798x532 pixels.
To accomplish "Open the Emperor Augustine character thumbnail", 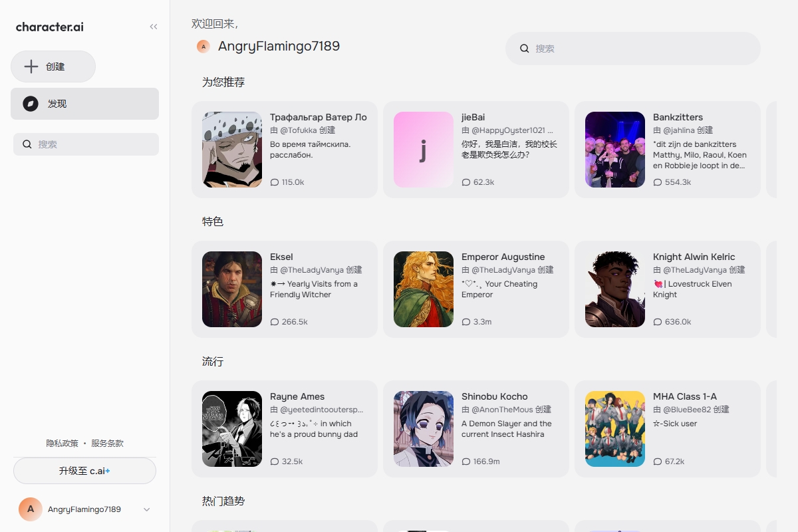I will (x=424, y=289).
